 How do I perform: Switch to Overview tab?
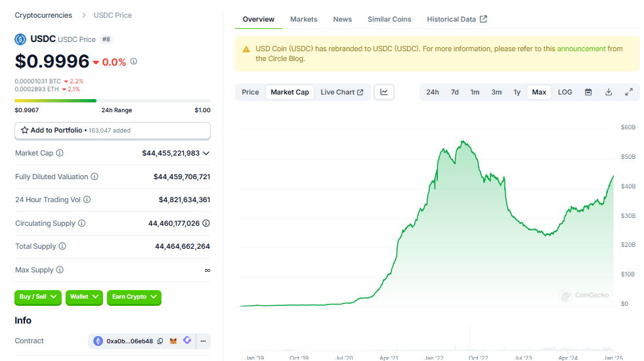[259, 19]
